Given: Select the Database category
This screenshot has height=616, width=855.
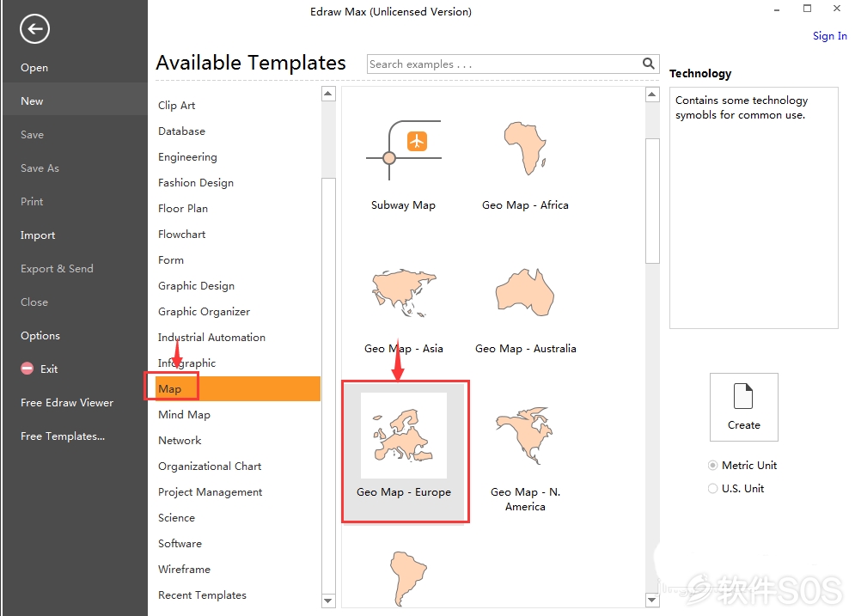Looking at the screenshot, I should point(181,131).
